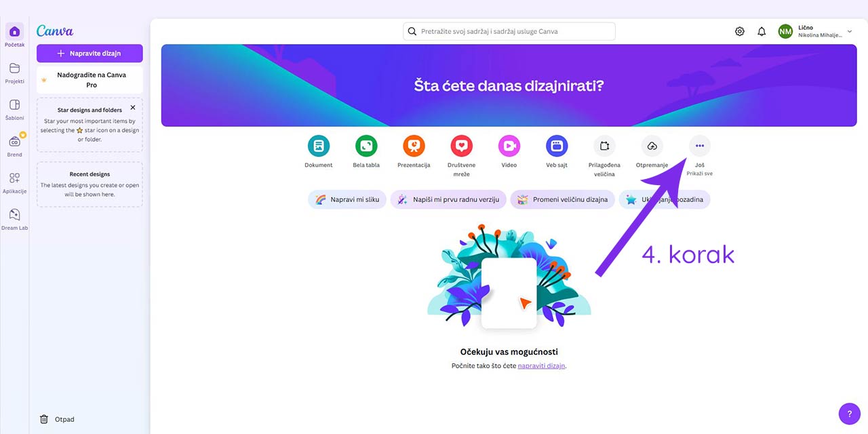The image size is (868, 434).
Task: Switch to the Projekti tab
Action: [14, 71]
